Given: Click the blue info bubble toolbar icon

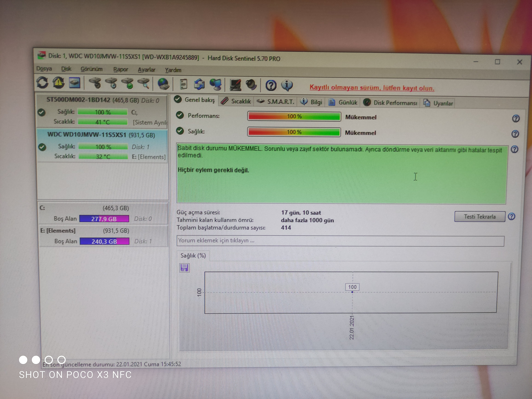Looking at the screenshot, I should pos(287,85).
